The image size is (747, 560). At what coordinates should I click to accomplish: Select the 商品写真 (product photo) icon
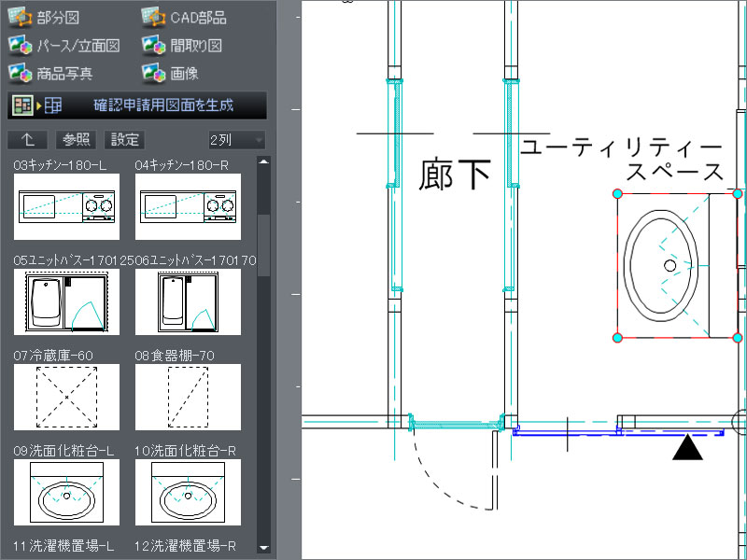[x=21, y=73]
